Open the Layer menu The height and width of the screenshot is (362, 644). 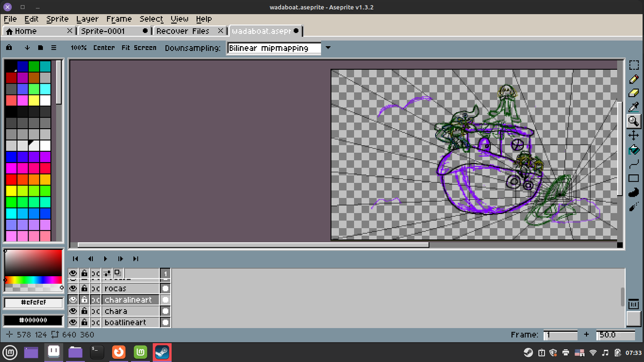pyautogui.click(x=87, y=19)
